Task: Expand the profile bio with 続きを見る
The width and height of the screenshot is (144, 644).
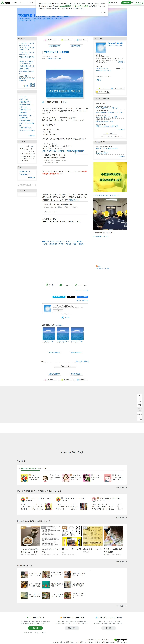Action: [x=122, y=62]
